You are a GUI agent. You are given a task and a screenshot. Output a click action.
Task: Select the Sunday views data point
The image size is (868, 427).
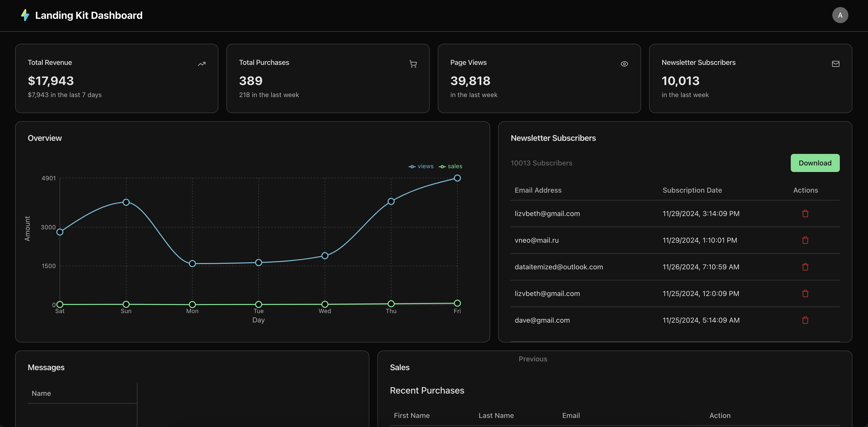[x=126, y=202]
